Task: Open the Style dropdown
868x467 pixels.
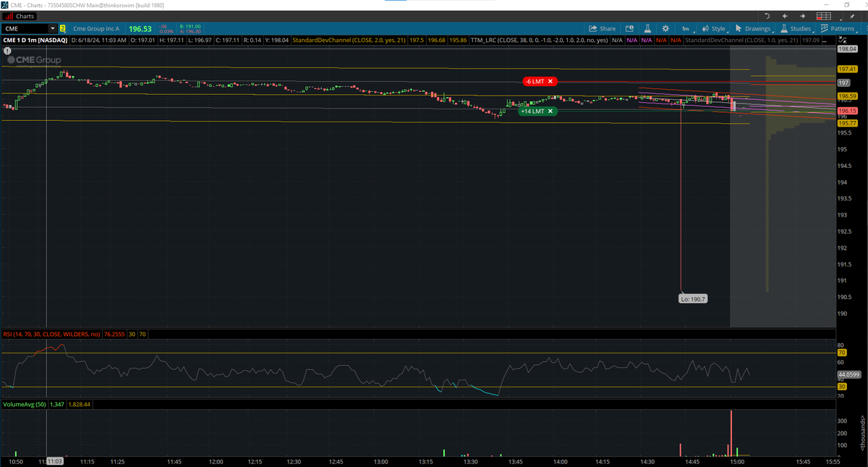Action: pos(715,29)
